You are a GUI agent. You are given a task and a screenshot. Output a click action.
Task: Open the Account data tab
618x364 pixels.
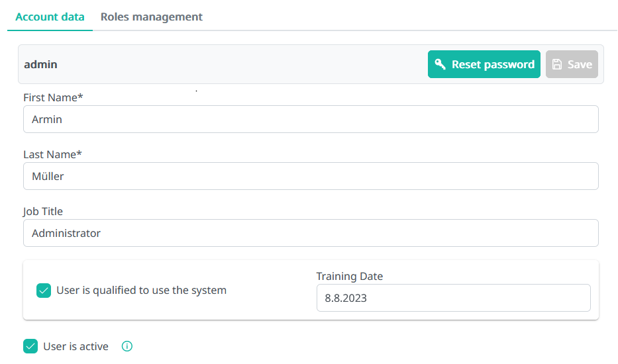tap(50, 17)
